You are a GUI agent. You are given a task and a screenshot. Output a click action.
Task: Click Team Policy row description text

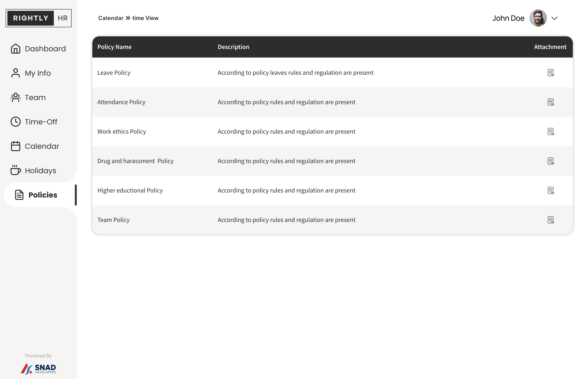pyautogui.click(x=286, y=220)
